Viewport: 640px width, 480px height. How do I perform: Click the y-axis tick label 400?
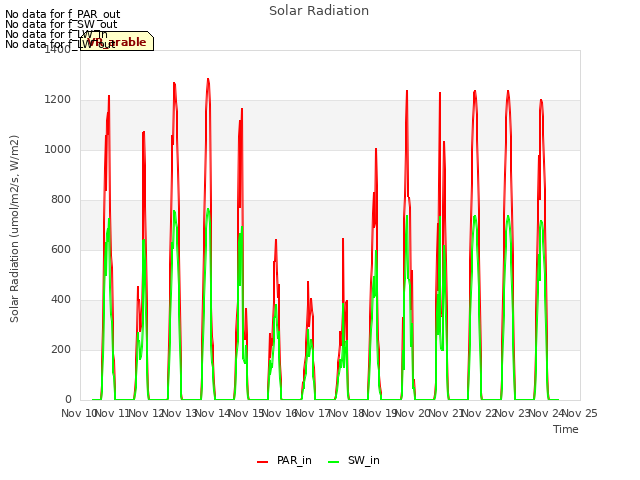click(x=61, y=300)
